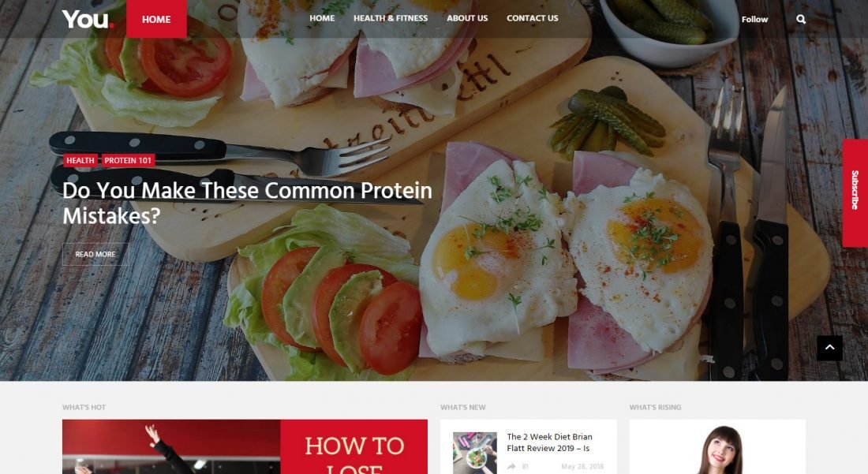Open the Common Protein Mistakes headline
This screenshot has height=474, width=868.
click(x=247, y=203)
